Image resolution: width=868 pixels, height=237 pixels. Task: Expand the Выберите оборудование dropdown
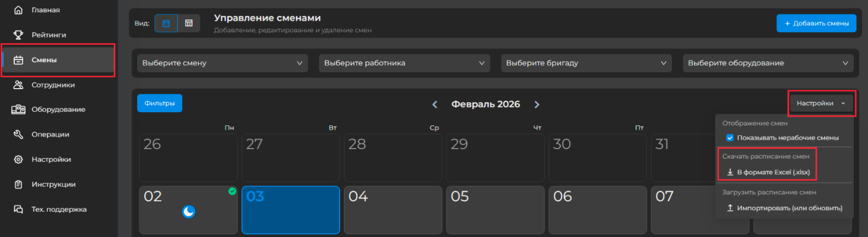(768, 63)
